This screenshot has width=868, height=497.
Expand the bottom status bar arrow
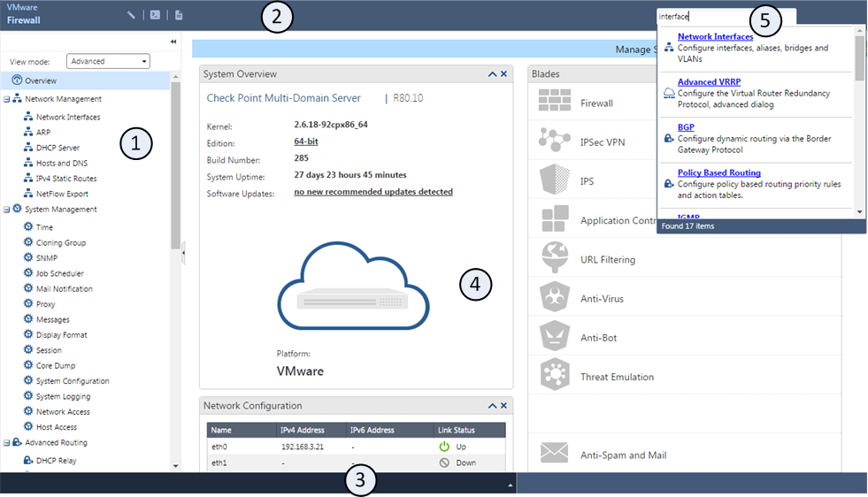coord(511,486)
